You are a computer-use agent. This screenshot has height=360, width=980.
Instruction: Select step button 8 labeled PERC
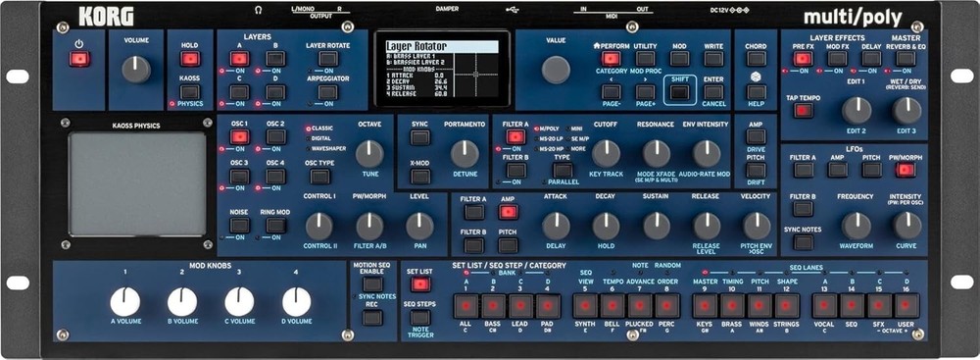(667, 305)
